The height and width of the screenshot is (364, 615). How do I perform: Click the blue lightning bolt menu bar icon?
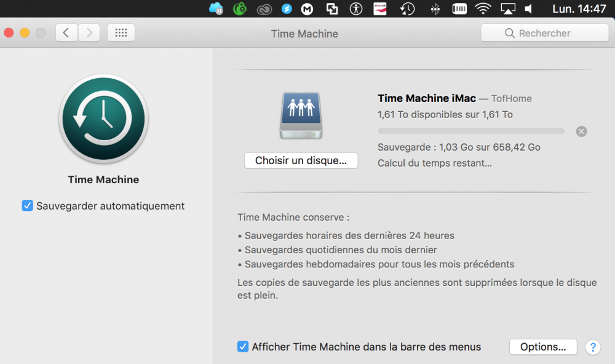[x=287, y=9]
